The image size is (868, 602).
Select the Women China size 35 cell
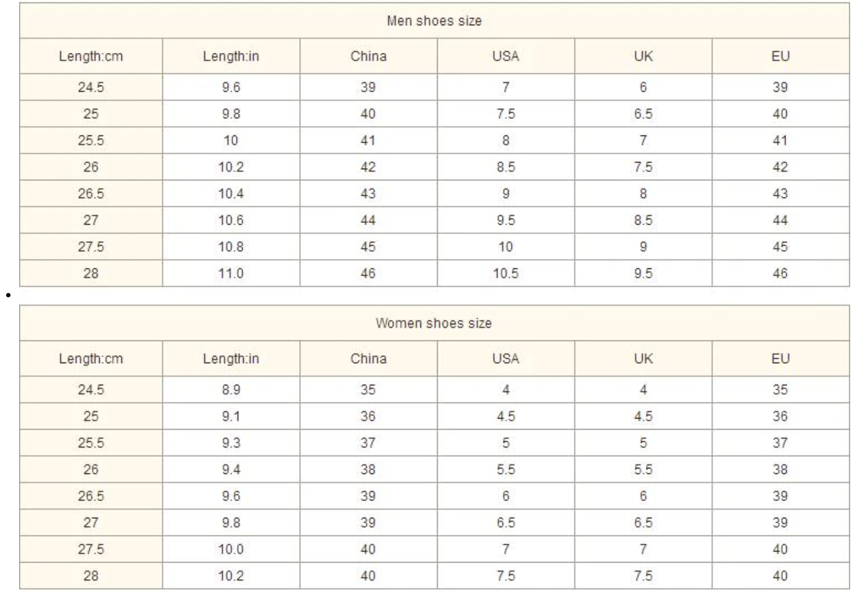[x=368, y=390]
